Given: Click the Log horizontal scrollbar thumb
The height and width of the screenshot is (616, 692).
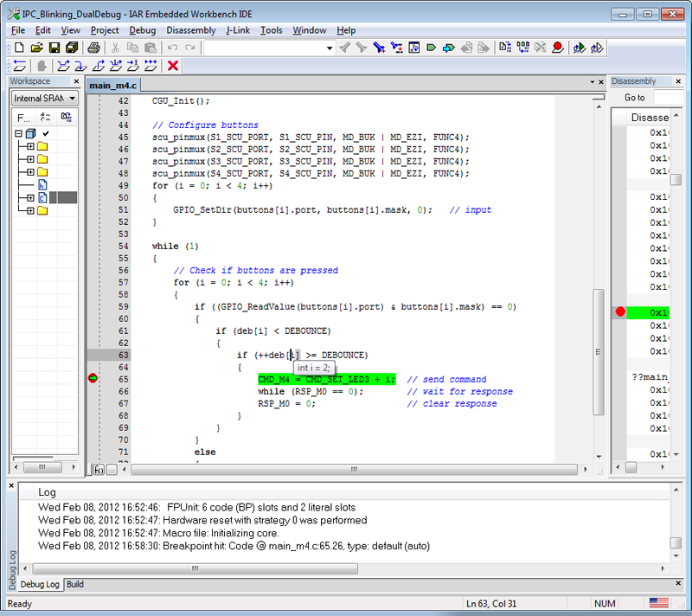Looking at the screenshot, I should click(x=195, y=568).
